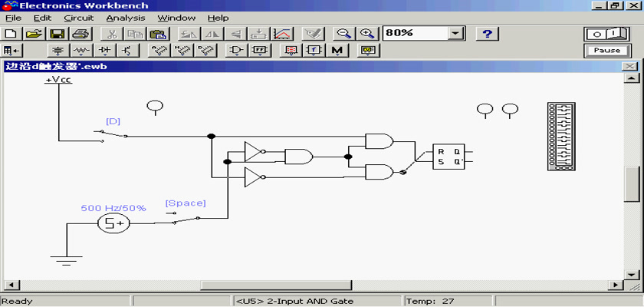Flip component horizontally
The height and width of the screenshot is (307, 644).
click(x=212, y=34)
